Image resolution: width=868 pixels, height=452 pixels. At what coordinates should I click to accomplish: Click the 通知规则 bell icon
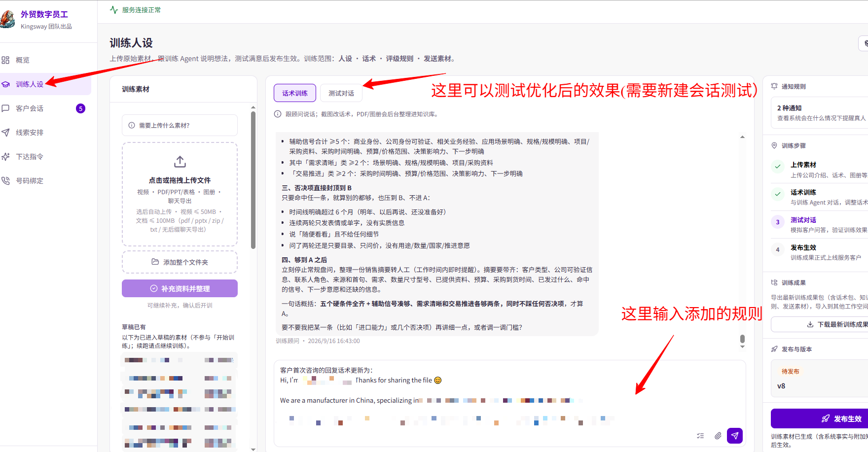[774, 86]
